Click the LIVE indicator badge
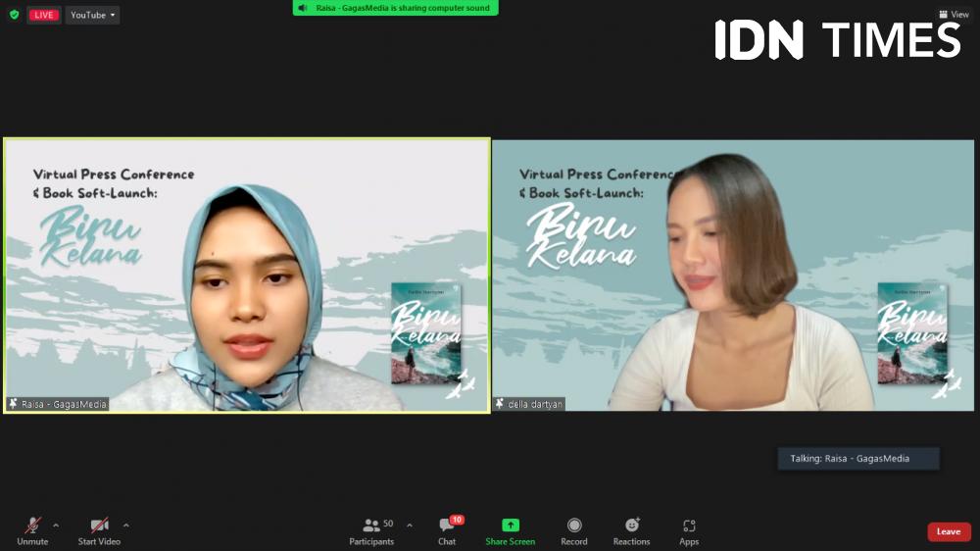The width and height of the screenshot is (980, 551). (x=44, y=15)
